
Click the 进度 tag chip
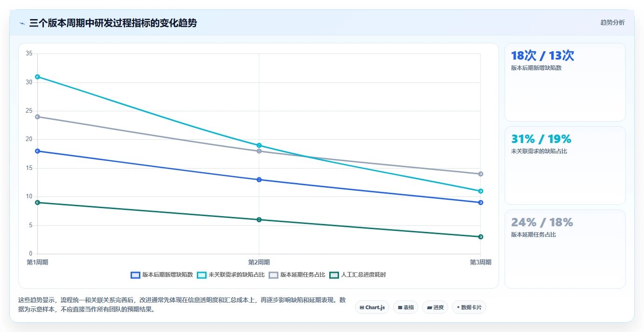coord(435,307)
